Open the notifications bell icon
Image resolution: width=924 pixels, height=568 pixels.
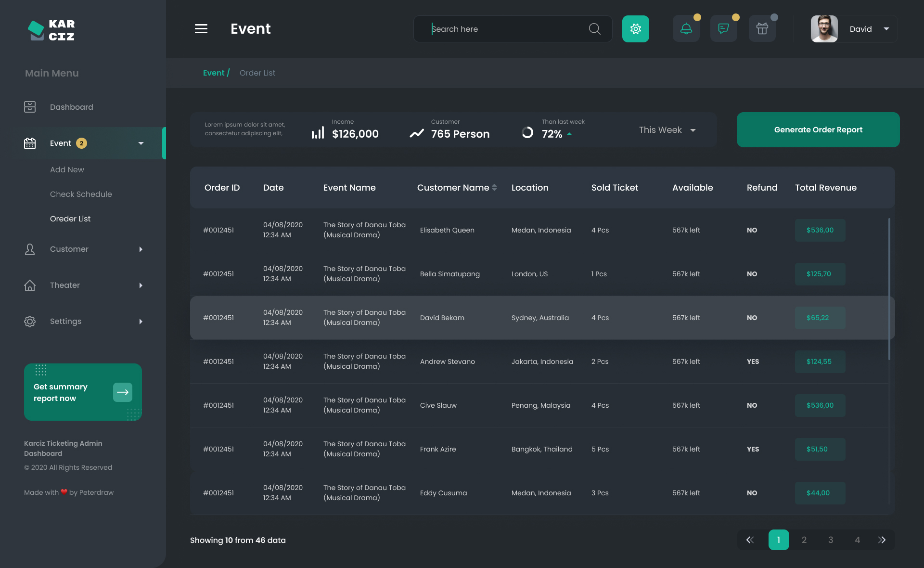(686, 29)
